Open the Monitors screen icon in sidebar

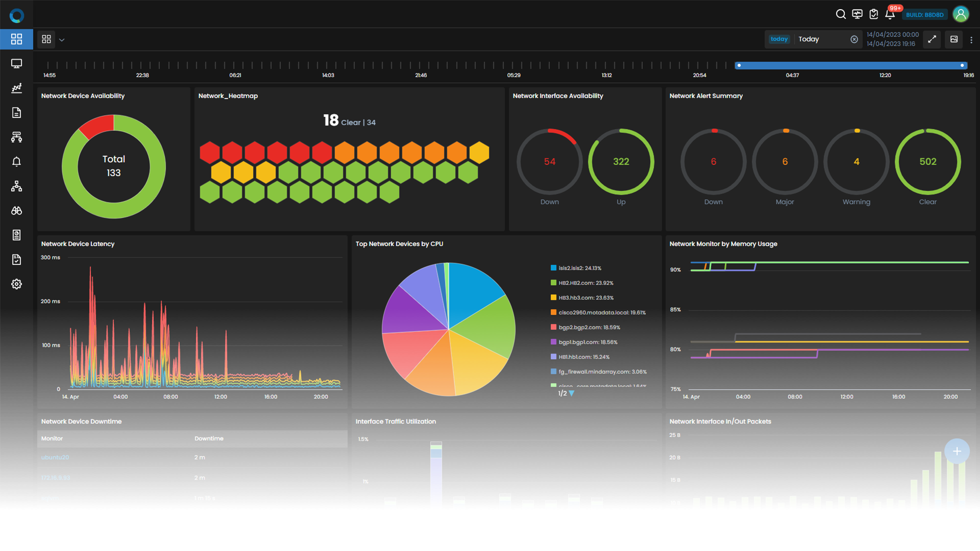[16, 64]
